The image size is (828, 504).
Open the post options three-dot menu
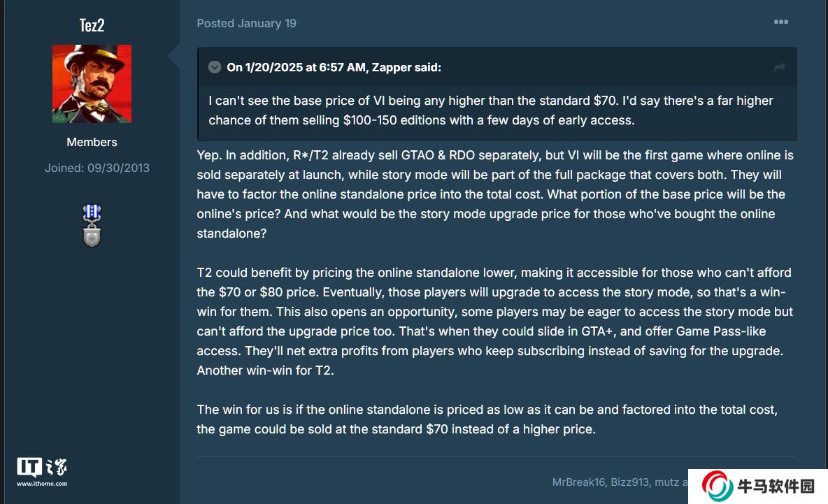pyautogui.click(x=780, y=22)
